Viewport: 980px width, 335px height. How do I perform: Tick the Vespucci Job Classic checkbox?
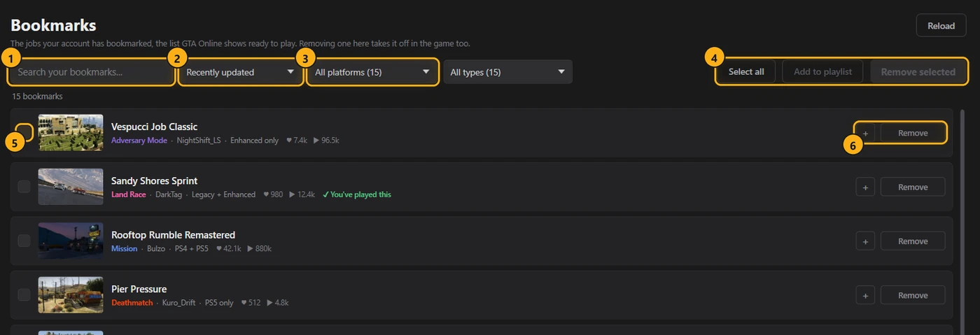pyautogui.click(x=24, y=133)
